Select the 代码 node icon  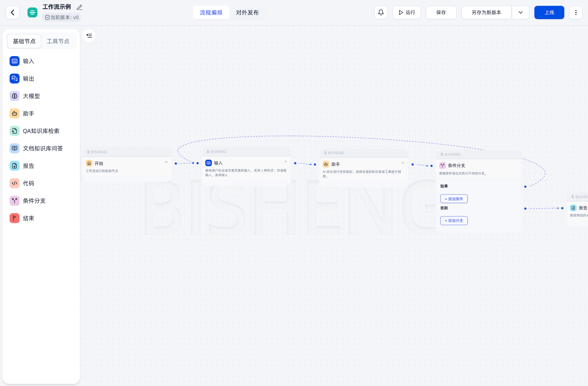15,183
